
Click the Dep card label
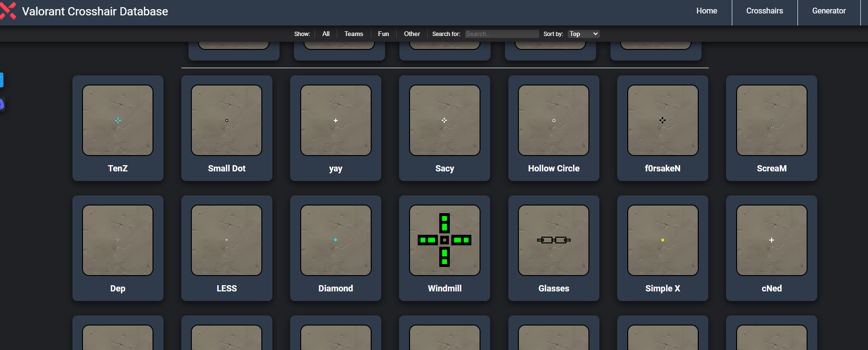pos(118,289)
